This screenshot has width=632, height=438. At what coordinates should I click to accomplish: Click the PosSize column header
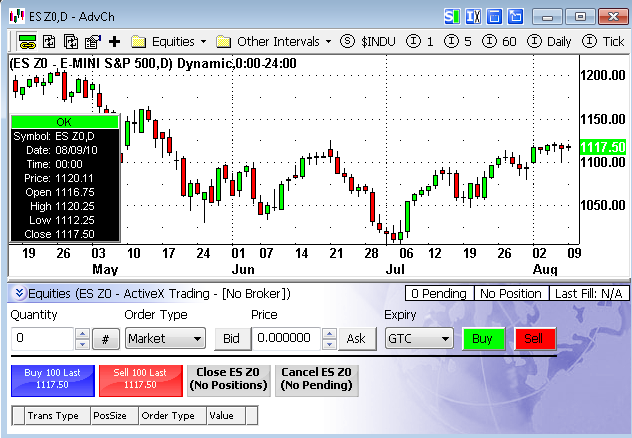tap(114, 415)
